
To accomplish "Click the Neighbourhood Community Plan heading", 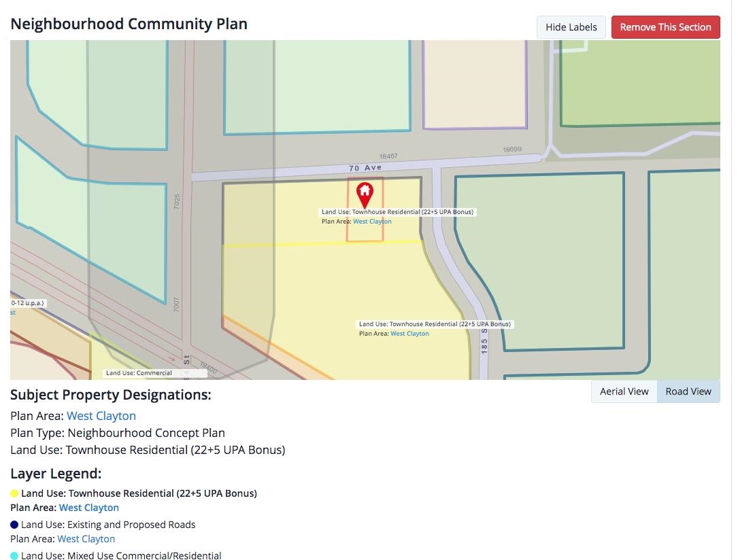I will click(129, 24).
